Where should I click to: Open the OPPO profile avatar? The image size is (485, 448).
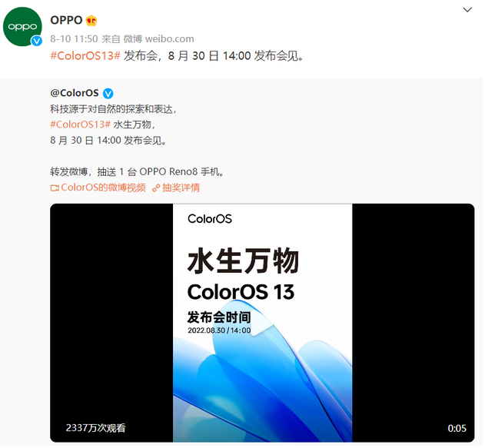22,27
